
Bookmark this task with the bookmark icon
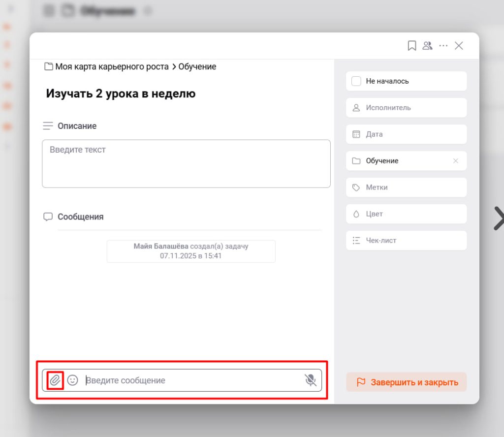[412, 46]
